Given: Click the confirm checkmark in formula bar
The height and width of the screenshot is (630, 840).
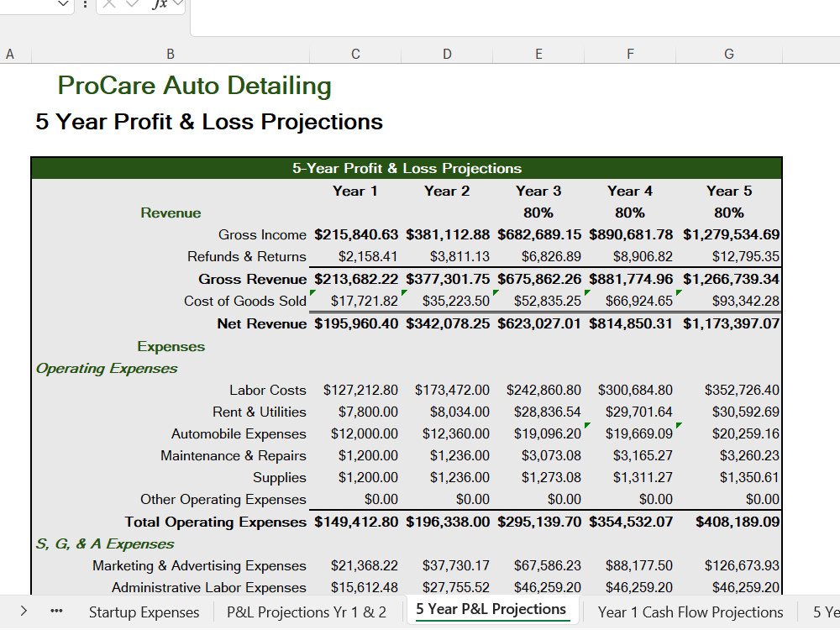Looking at the screenshot, I should pos(133,3).
